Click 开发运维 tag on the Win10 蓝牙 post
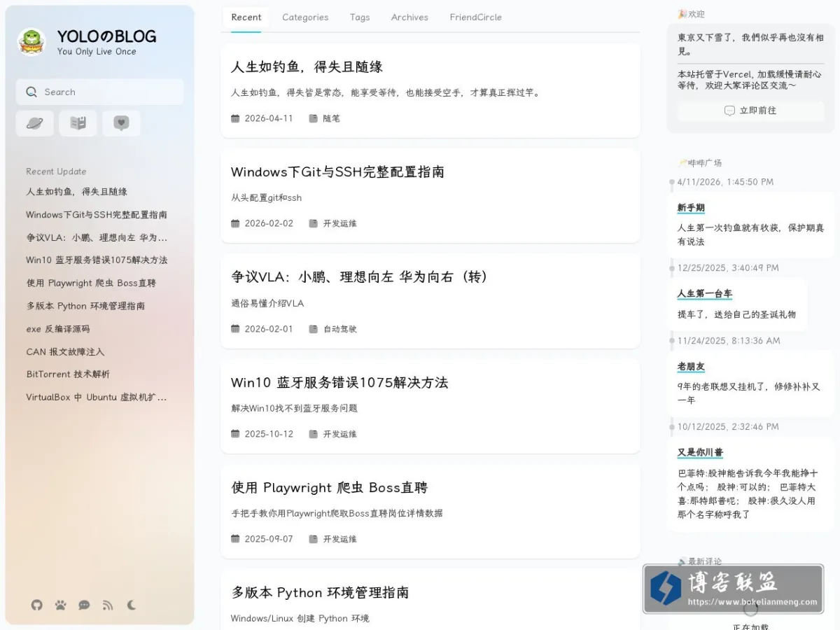This screenshot has height=630, width=840. pyautogui.click(x=339, y=434)
